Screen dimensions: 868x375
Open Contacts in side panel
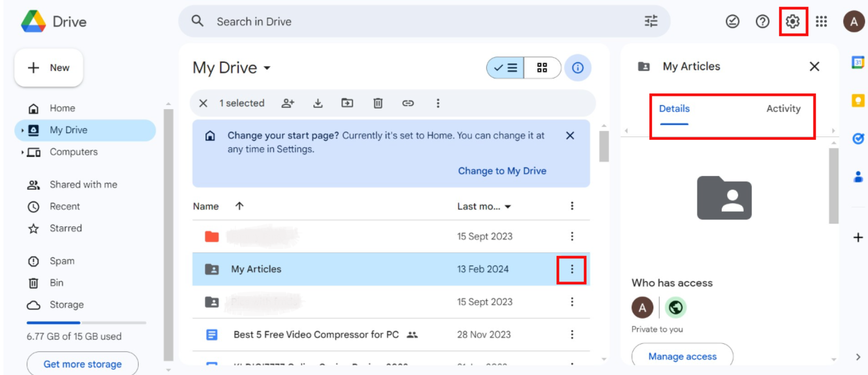(858, 176)
